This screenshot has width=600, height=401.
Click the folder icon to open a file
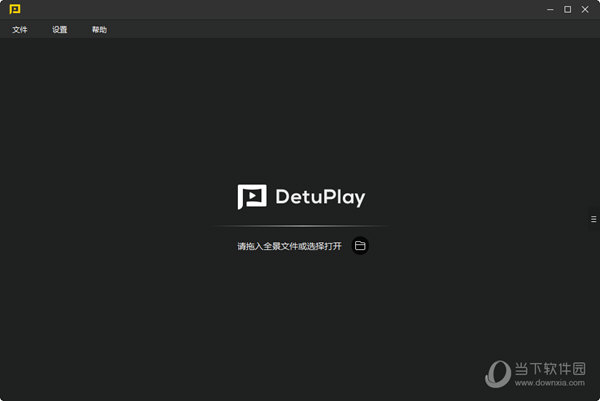click(x=360, y=246)
